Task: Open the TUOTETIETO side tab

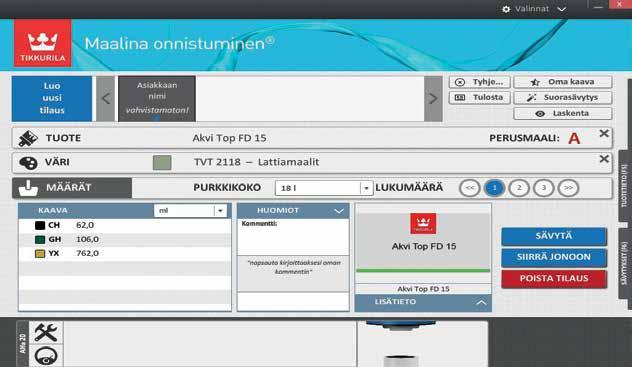Action: pos(624,185)
